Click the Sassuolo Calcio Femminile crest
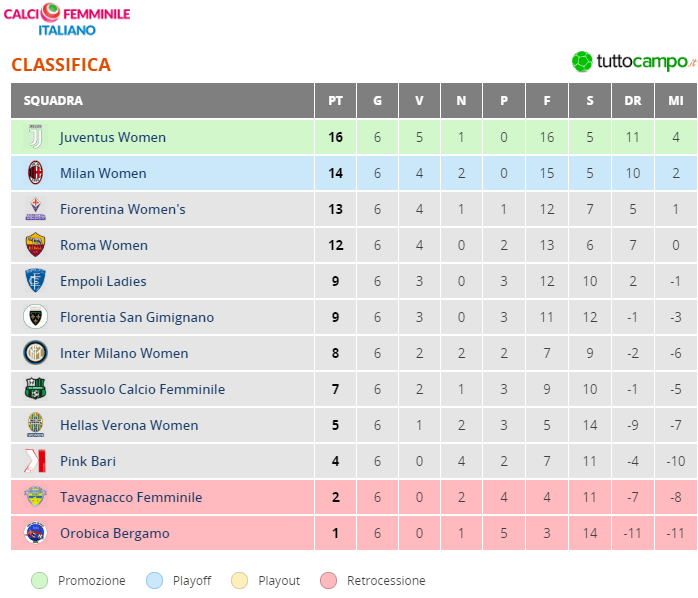Viewport: 698px width, 598px height. pos(36,389)
